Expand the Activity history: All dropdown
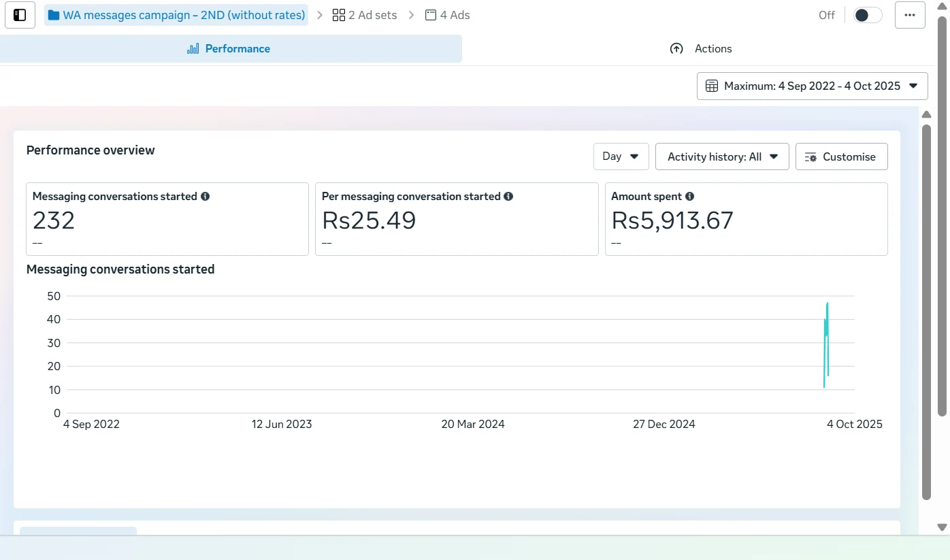This screenshot has width=950, height=560. [x=721, y=157]
